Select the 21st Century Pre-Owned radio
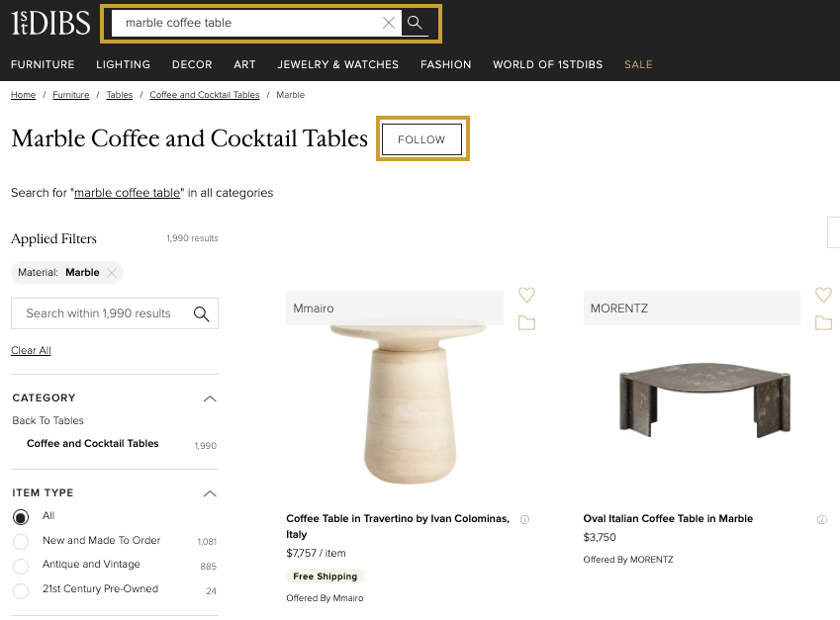This screenshot has width=840, height=620. coord(21,591)
